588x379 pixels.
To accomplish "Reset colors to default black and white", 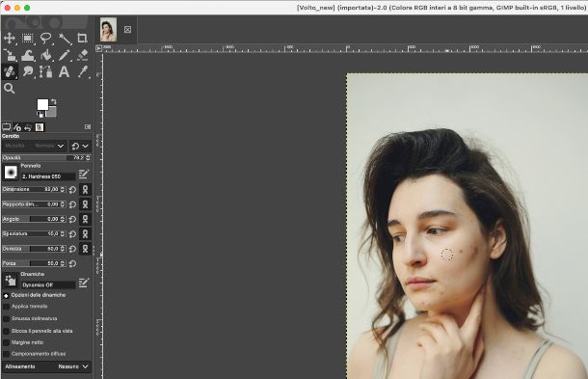I will pos(40,115).
